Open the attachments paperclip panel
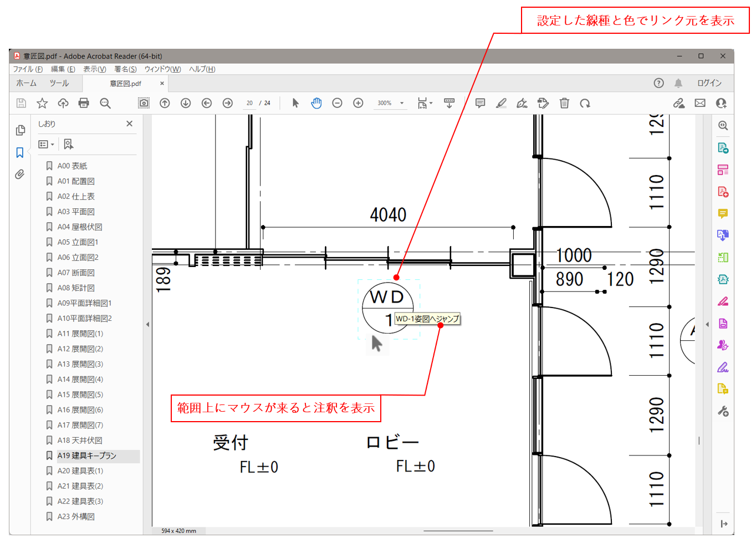 click(20, 175)
